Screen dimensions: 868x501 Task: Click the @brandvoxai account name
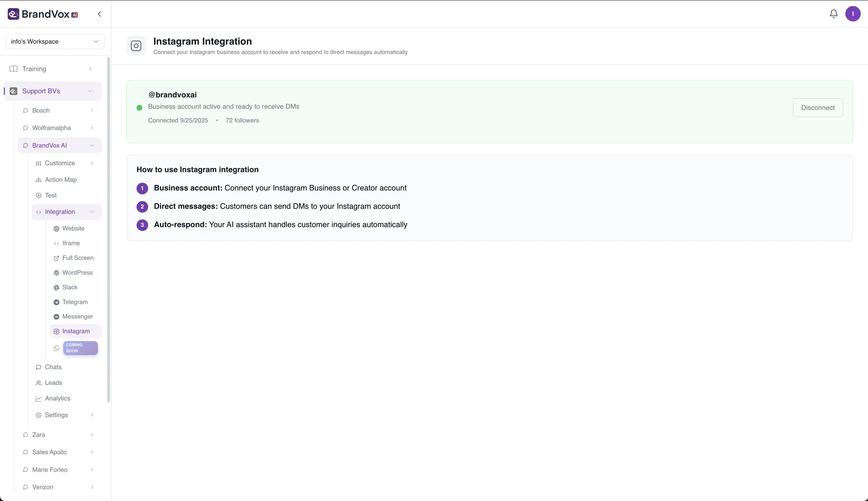coord(172,95)
